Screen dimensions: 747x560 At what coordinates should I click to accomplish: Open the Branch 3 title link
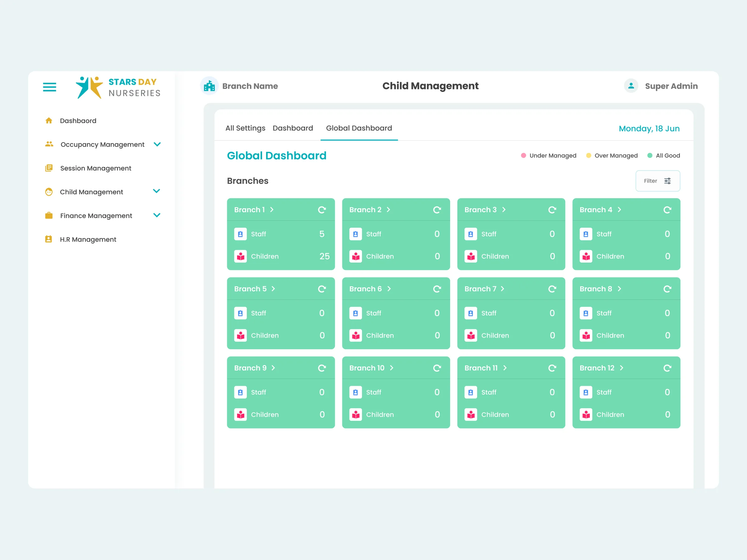click(481, 210)
